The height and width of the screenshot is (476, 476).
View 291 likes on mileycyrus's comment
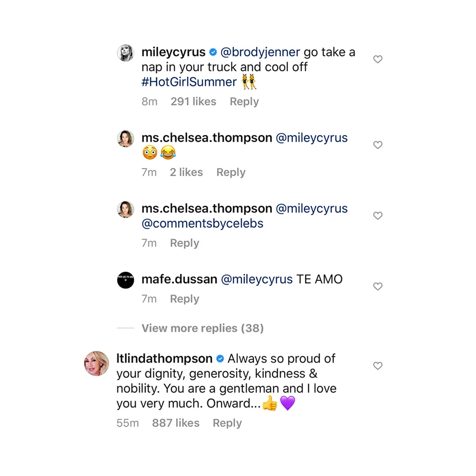193,101
